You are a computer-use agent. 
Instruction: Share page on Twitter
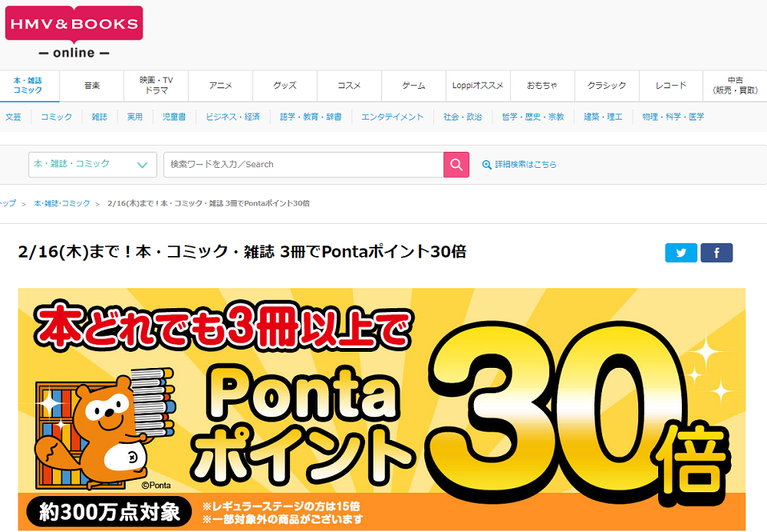coord(681,253)
